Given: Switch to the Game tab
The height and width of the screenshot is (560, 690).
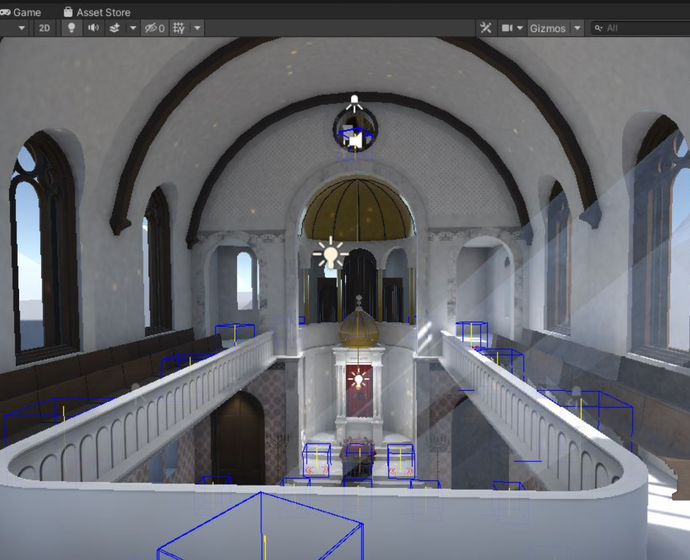Looking at the screenshot, I should [20, 12].
